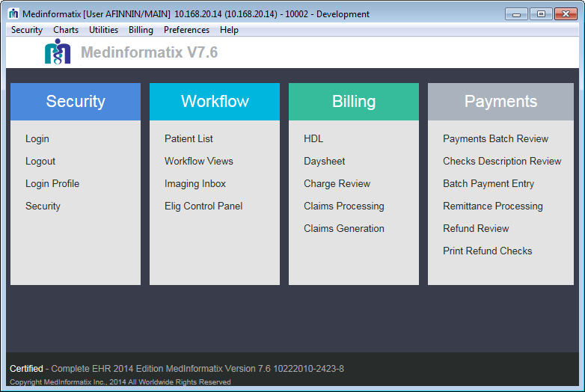Click Print Refund Checks

[x=488, y=251]
